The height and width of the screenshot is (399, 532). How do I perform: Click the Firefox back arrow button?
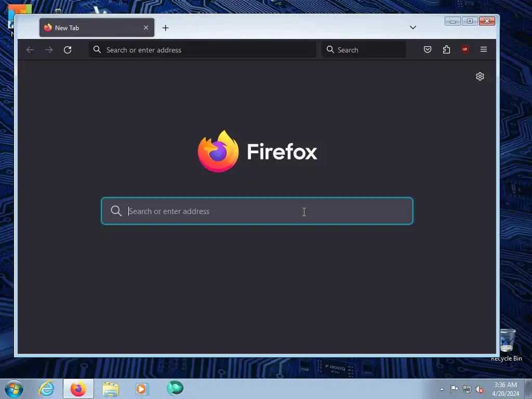pyautogui.click(x=30, y=50)
